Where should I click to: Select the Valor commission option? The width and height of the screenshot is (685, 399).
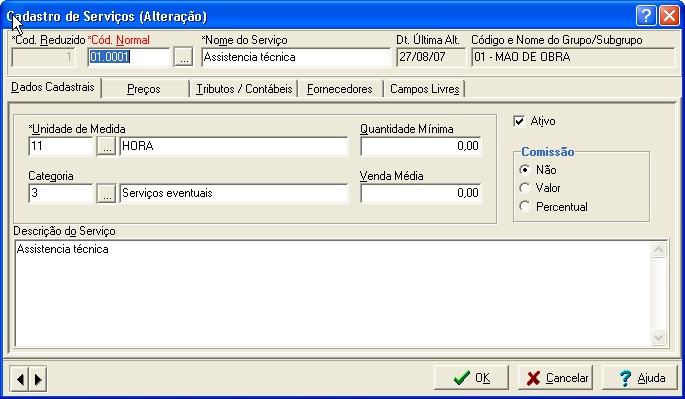pyautogui.click(x=525, y=188)
